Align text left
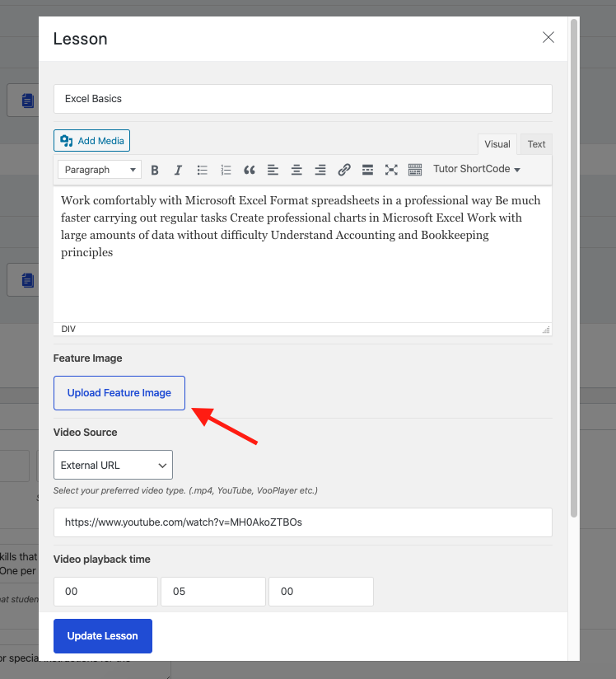The image size is (616, 679). point(273,170)
